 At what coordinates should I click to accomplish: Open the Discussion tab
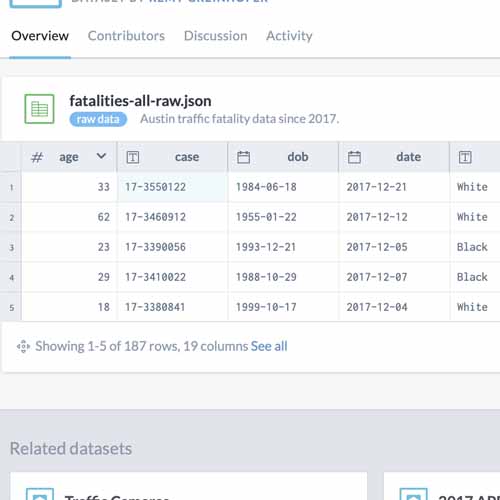(216, 36)
